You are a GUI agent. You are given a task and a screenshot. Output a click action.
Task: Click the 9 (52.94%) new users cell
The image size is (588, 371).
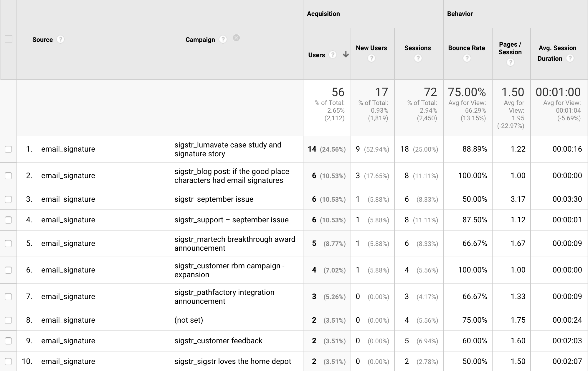point(372,149)
